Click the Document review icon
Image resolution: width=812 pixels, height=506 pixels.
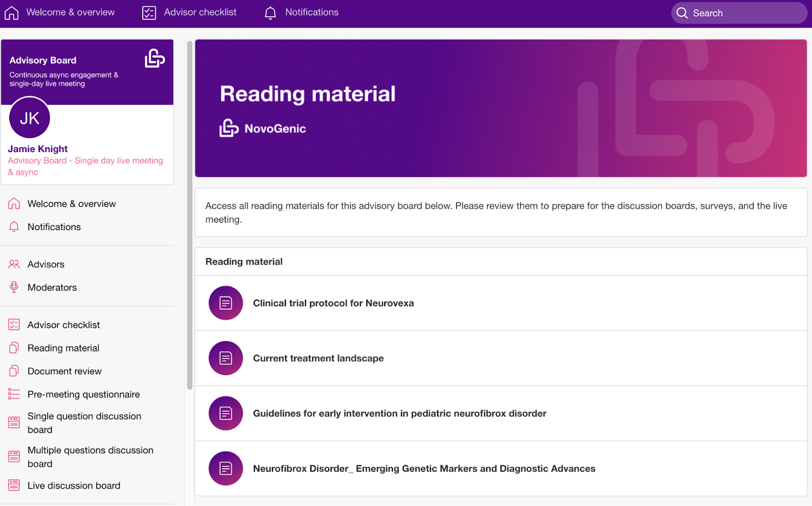point(14,371)
